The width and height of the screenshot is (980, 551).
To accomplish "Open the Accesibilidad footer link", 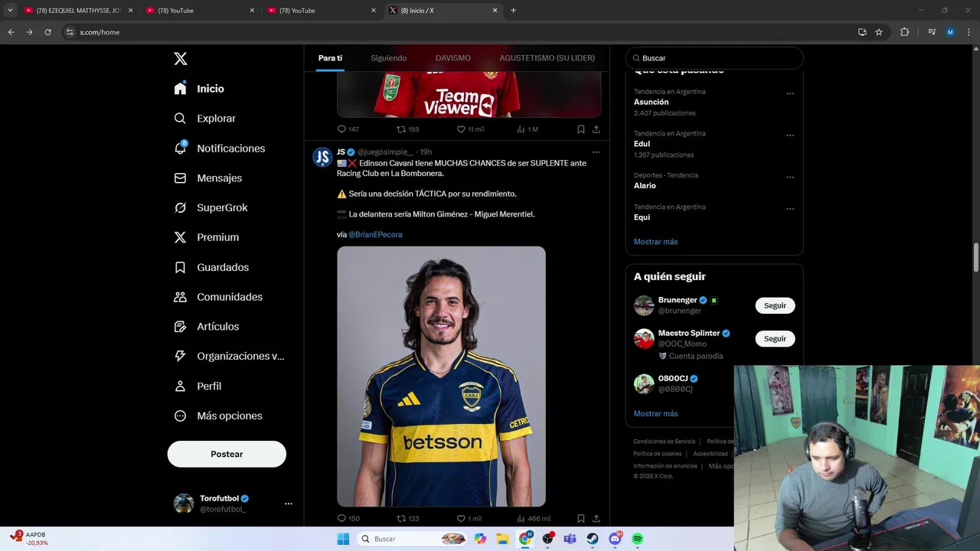I will 710,454.
